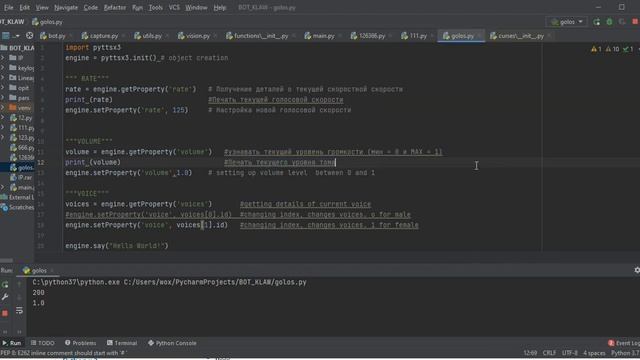Viewport: 640px width, 360px height.
Task: Open the View menu
Action: (42, 7)
